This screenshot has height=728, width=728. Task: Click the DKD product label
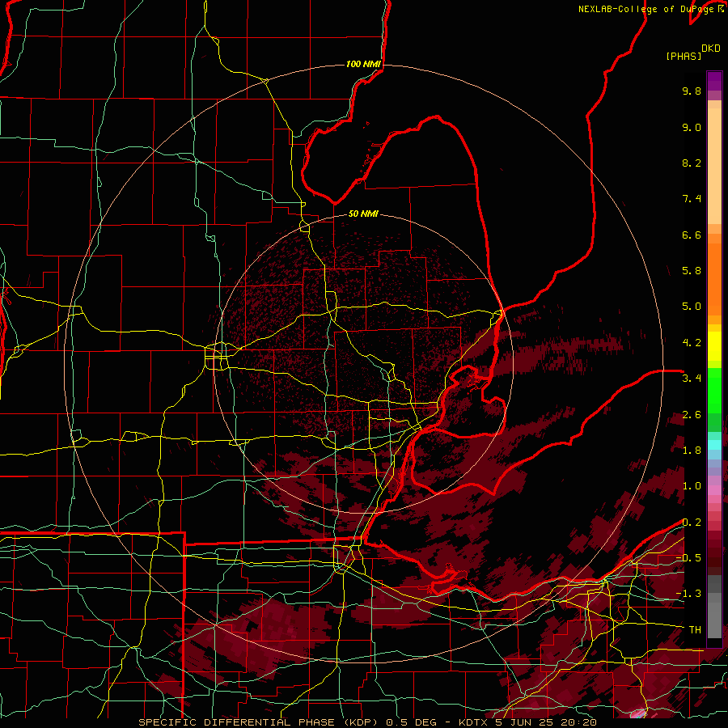pos(711,49)
